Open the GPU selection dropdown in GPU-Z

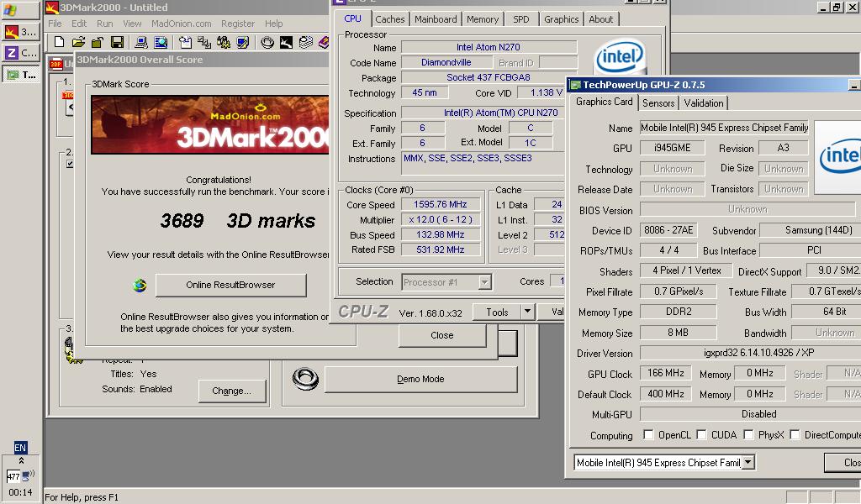(747, 463)
